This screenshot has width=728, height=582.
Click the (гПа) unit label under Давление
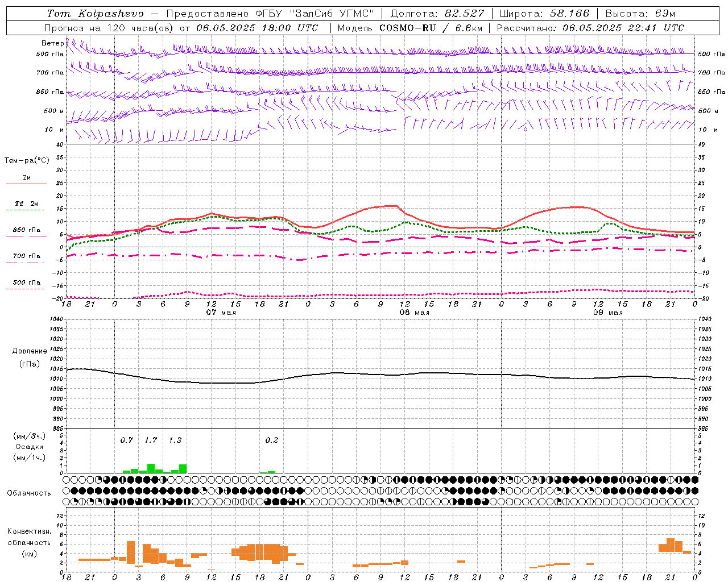[30, 364]
